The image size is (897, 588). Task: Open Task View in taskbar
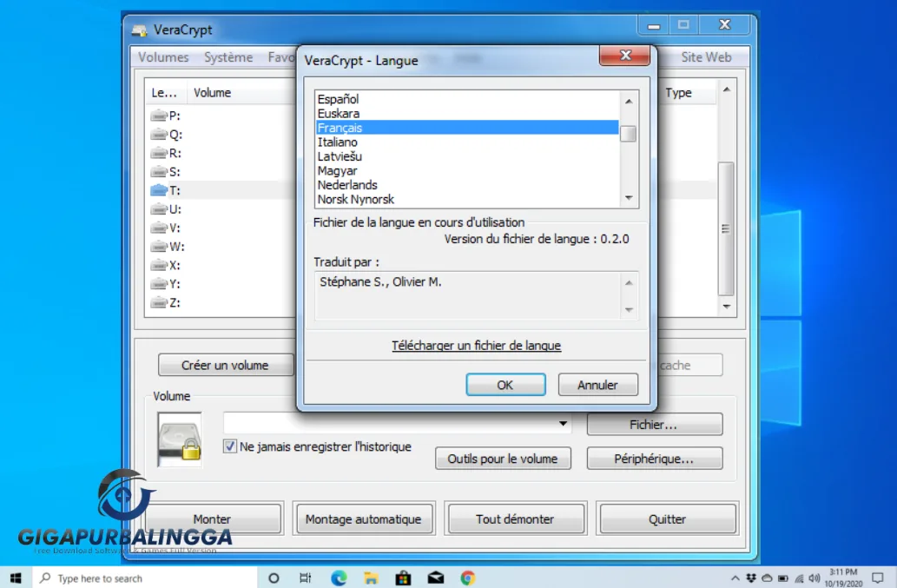306,578
